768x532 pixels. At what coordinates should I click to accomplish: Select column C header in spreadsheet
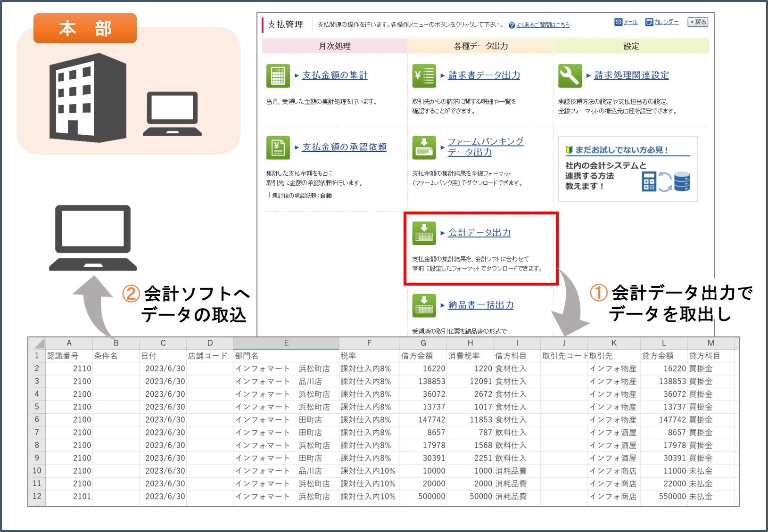[x=163, y=343]
